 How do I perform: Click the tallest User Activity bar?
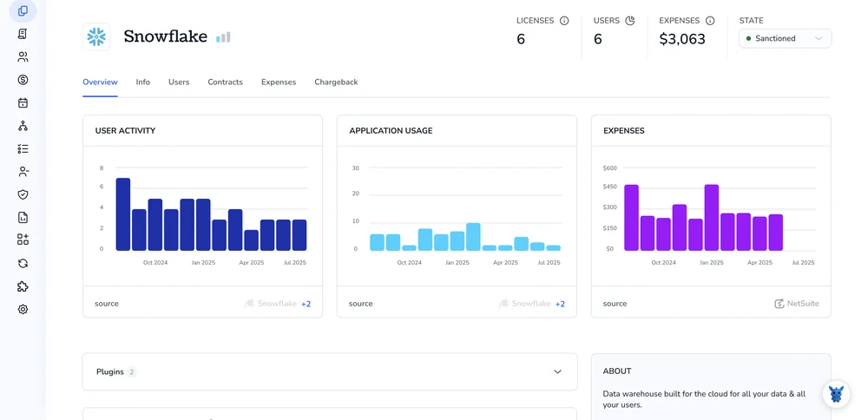pos(123,214)
